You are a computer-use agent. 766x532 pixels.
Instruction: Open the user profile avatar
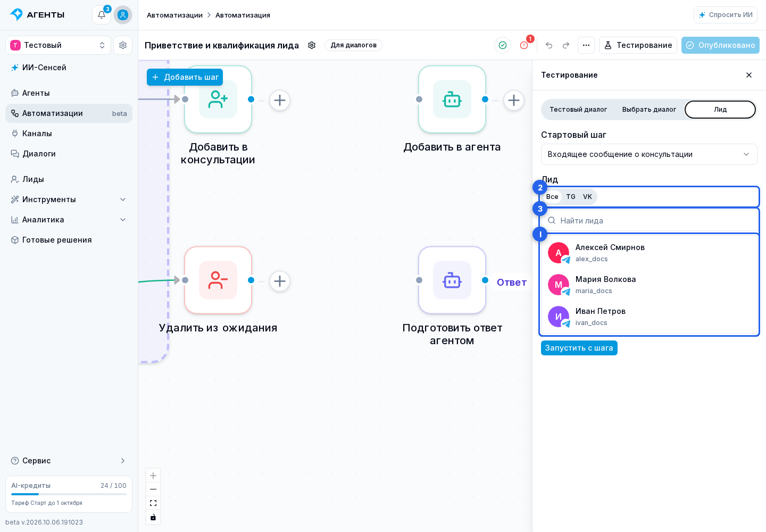pyautogui.click(x=123, y=15)
